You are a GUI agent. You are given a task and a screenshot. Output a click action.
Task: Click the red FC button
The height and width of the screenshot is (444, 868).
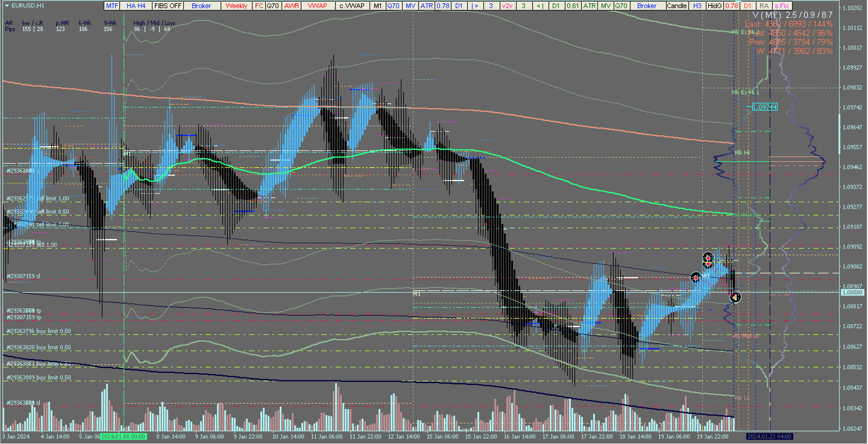259,6
